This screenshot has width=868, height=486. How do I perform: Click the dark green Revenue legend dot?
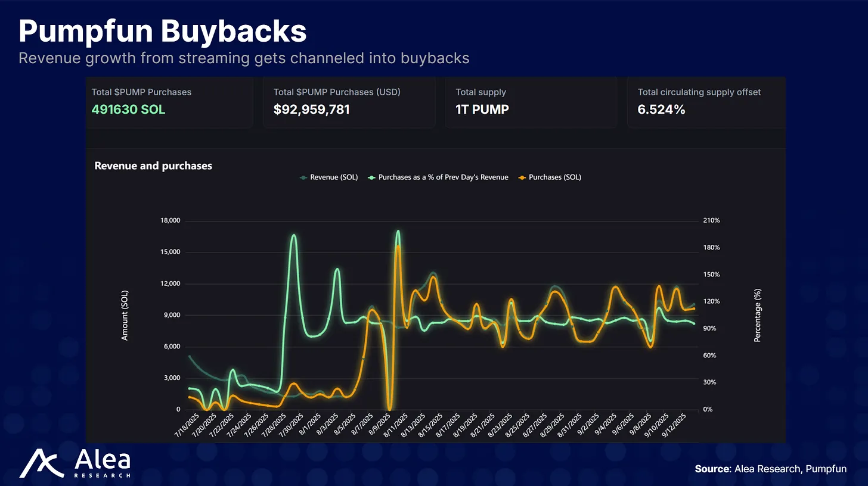point(304,177)
